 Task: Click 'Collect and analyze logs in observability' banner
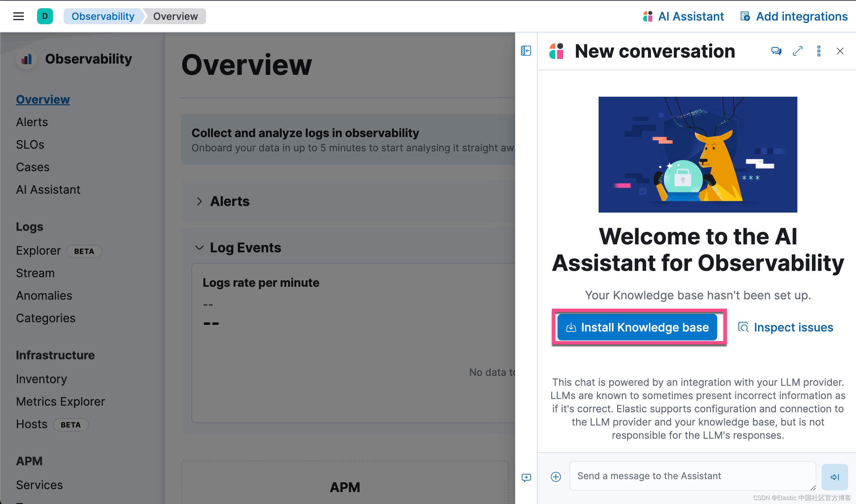point(348,140)
